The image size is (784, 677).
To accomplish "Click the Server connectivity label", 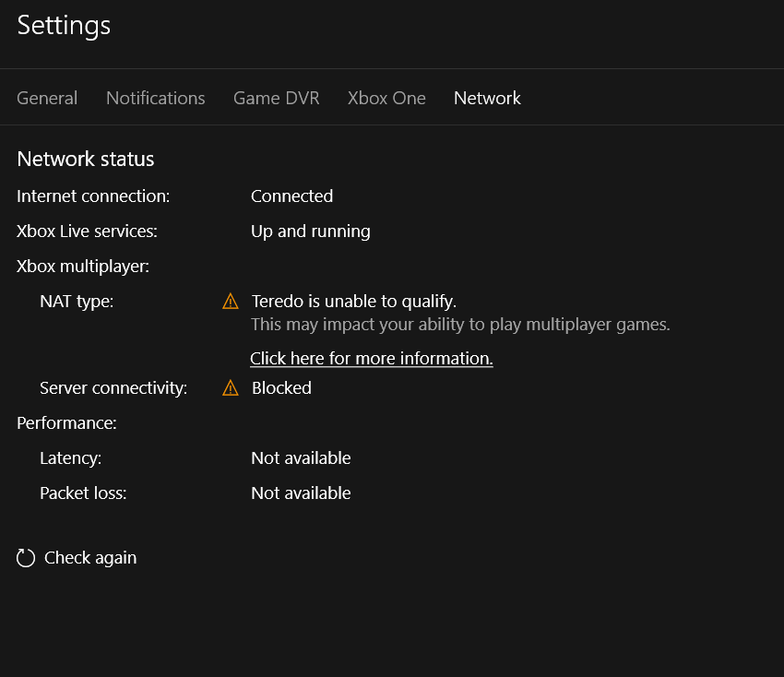I will (113, 388).
